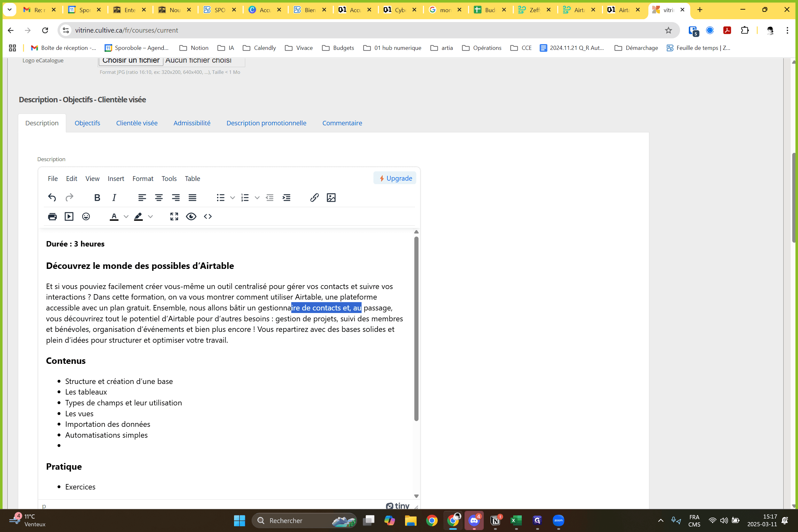798x532 pixels.
Task: Switch to the Clientèle visée tab
Action: point(137,123)
